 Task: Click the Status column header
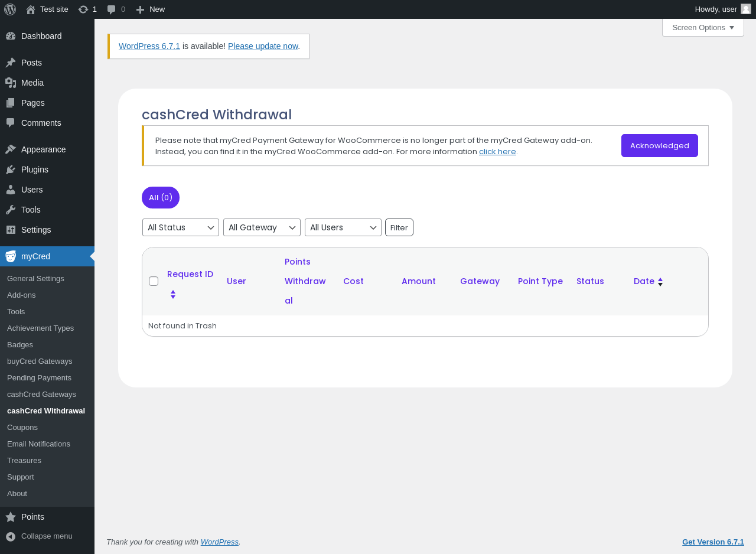tap(590, 281)
